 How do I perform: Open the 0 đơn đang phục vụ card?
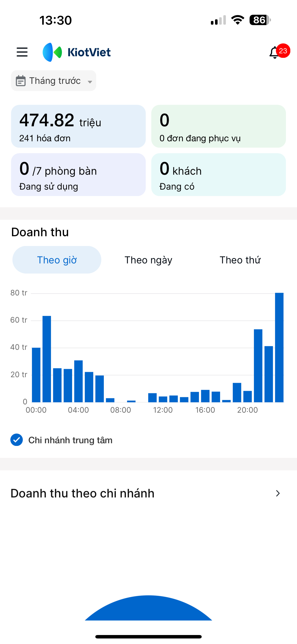(x=218, y=126)
